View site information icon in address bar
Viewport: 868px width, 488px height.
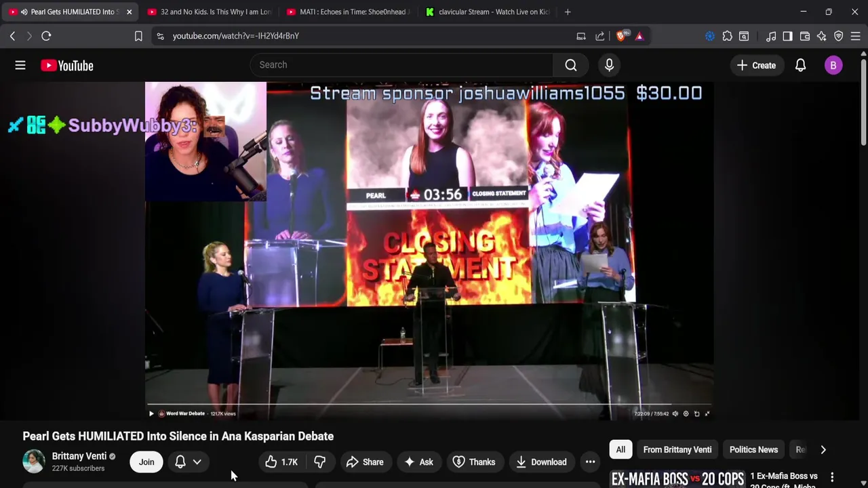click(x=160, y=36)
